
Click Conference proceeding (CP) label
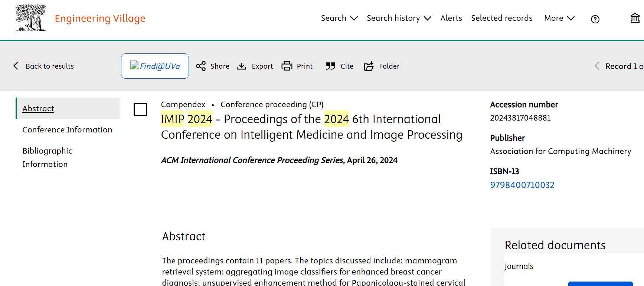coord(272,104)
